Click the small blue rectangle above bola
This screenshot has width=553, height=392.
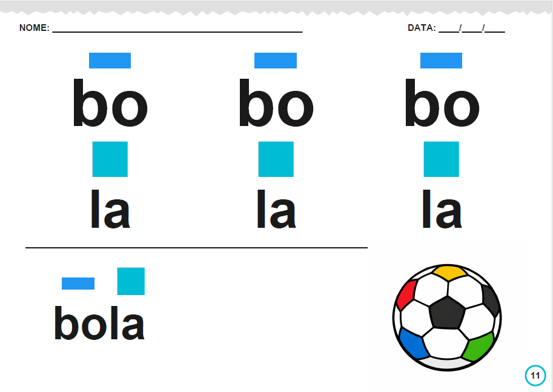[78, 284]
